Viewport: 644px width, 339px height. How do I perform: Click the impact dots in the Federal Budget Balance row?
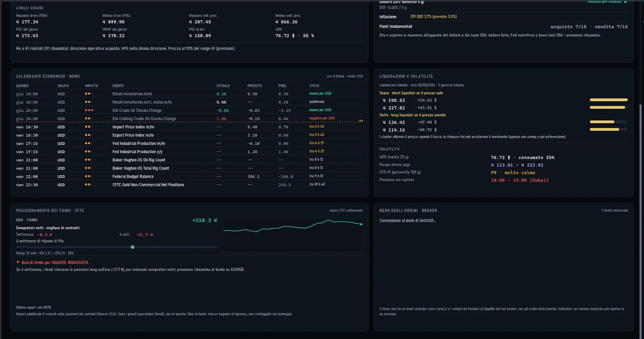[89, 177]
